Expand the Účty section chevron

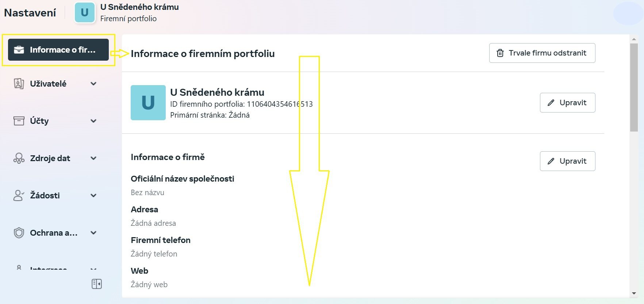[x=93, y=121]
